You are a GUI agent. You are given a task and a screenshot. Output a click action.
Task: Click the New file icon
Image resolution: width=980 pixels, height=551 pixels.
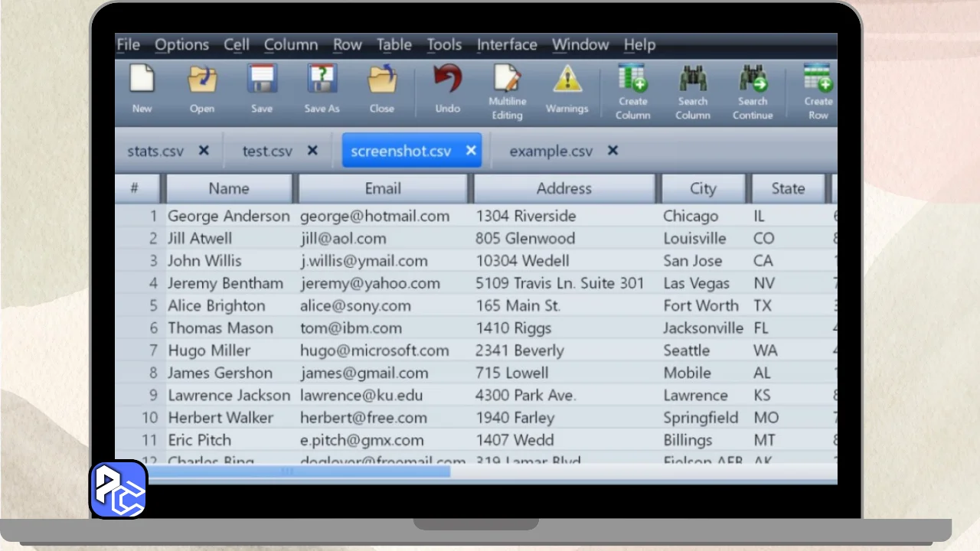[x=142, y=80]
